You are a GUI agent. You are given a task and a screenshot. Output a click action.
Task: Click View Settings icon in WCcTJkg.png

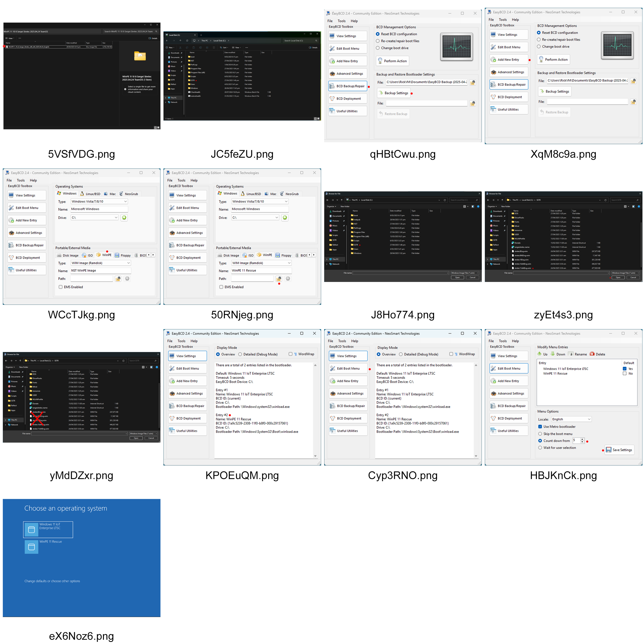click(11, 195)
